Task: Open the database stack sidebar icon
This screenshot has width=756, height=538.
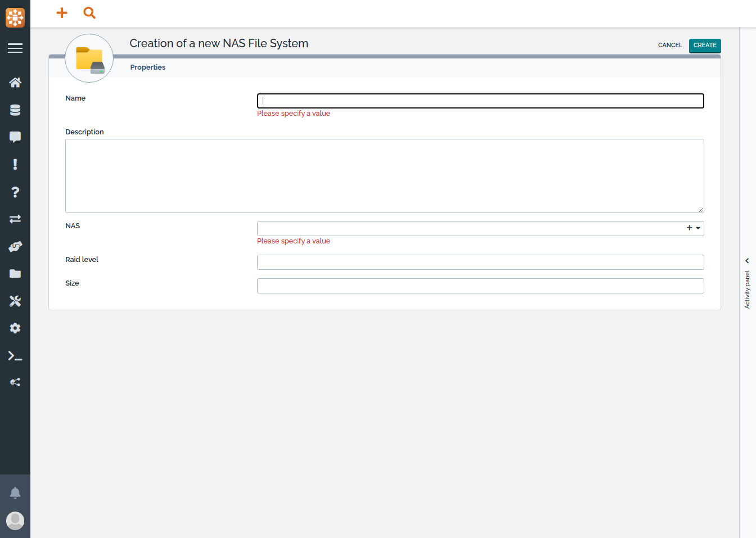Action: coord(15,110)
